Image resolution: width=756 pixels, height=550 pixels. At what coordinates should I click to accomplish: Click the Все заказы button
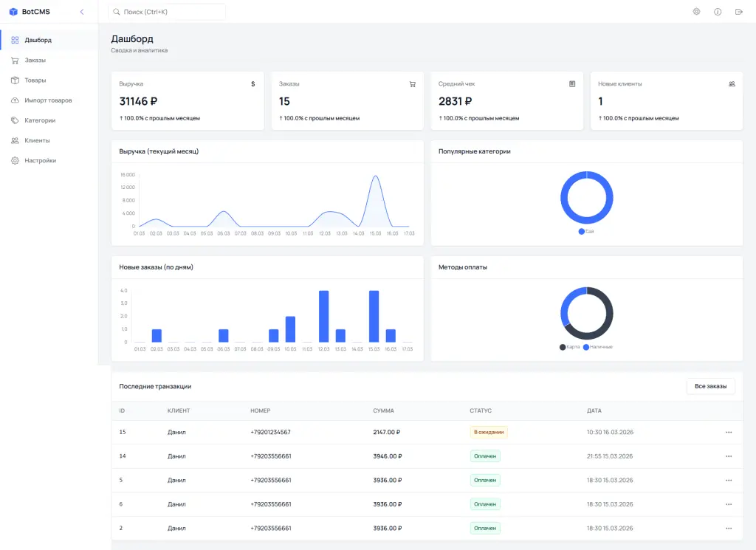click(x=710, y=386)
